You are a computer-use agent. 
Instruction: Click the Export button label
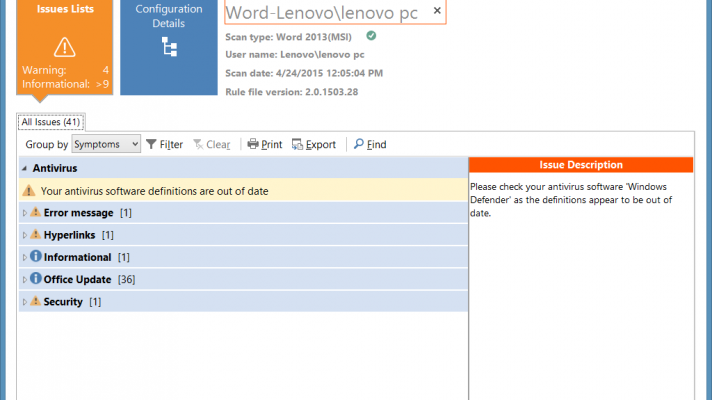pyautogui.click(x=321, y=144)
